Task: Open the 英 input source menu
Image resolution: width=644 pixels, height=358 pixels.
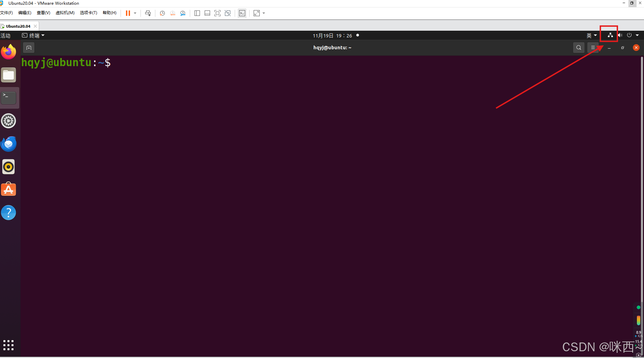Action: pyautogui.click(x=592, y=35)
